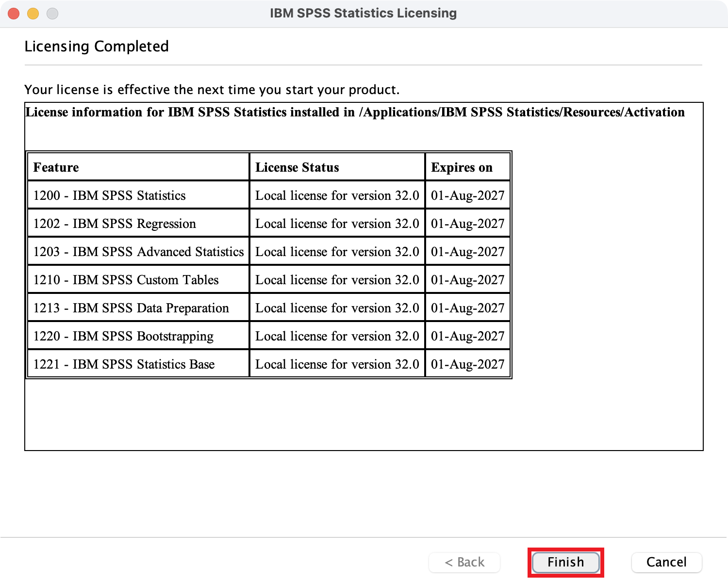Viewport: 728px width, 582px height.
Task: Close the IBM SPSS Statistics Licensing window
Action: (14, 14)
